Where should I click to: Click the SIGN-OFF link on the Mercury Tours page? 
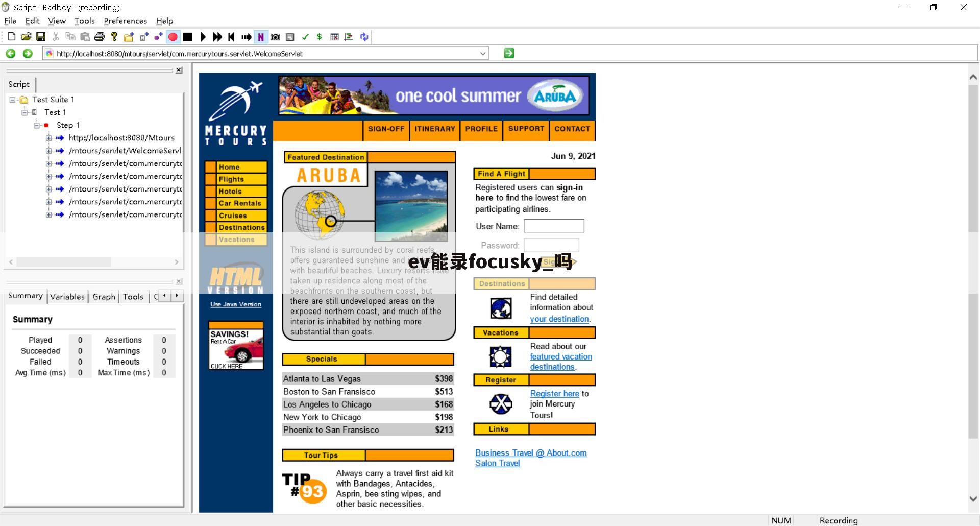386,129
